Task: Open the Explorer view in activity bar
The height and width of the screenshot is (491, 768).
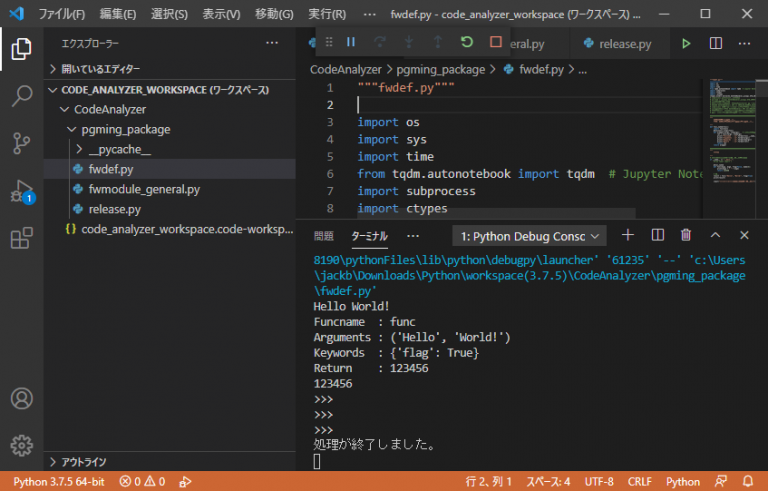Action: click(x=21, y=48)
